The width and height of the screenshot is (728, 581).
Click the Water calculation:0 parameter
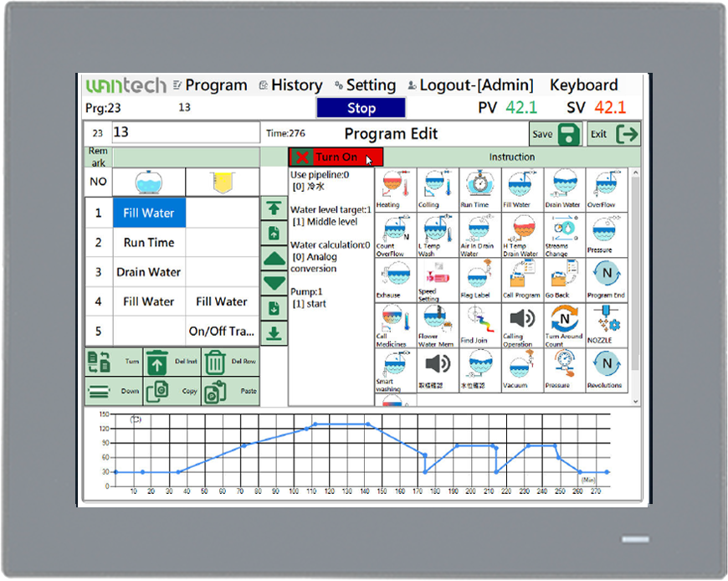pos(330,245)
